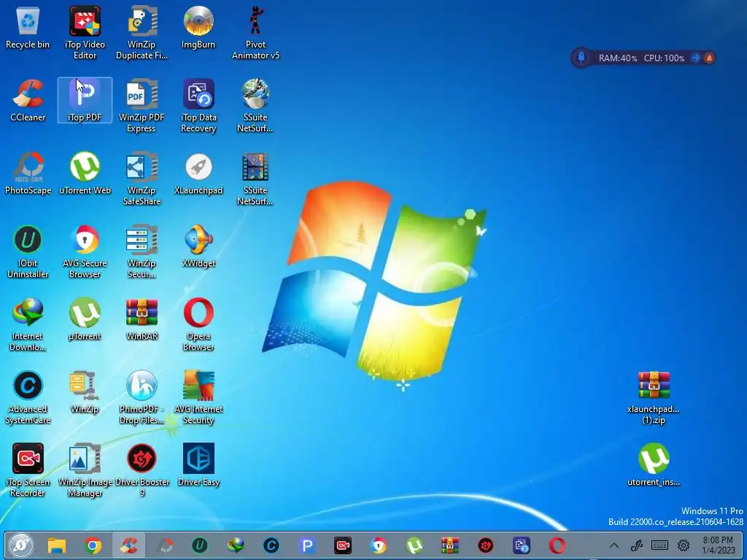Open AVG Secure Browser from taskbar
The height and width of the screenshot is (560, 747).
(379, 545)
